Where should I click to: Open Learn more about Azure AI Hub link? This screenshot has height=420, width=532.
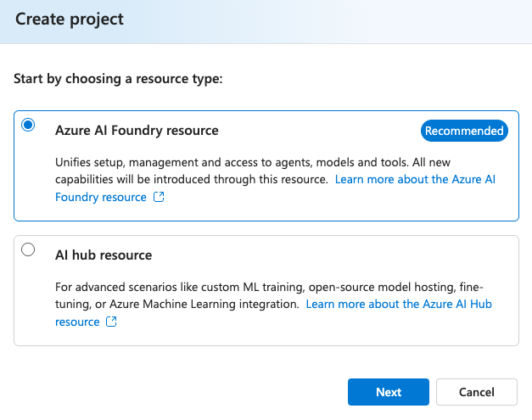399,304
